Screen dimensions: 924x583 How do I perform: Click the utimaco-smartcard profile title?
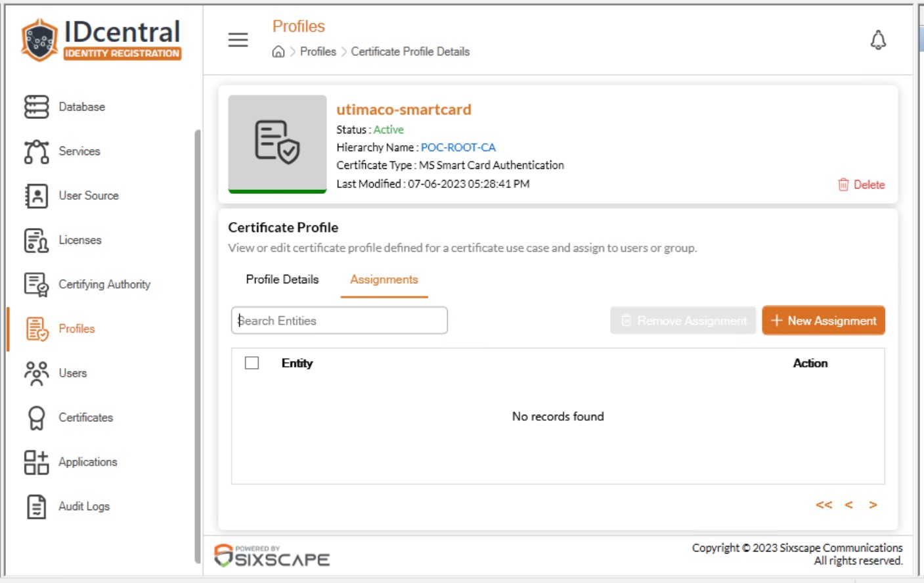(x=404, y=110)
